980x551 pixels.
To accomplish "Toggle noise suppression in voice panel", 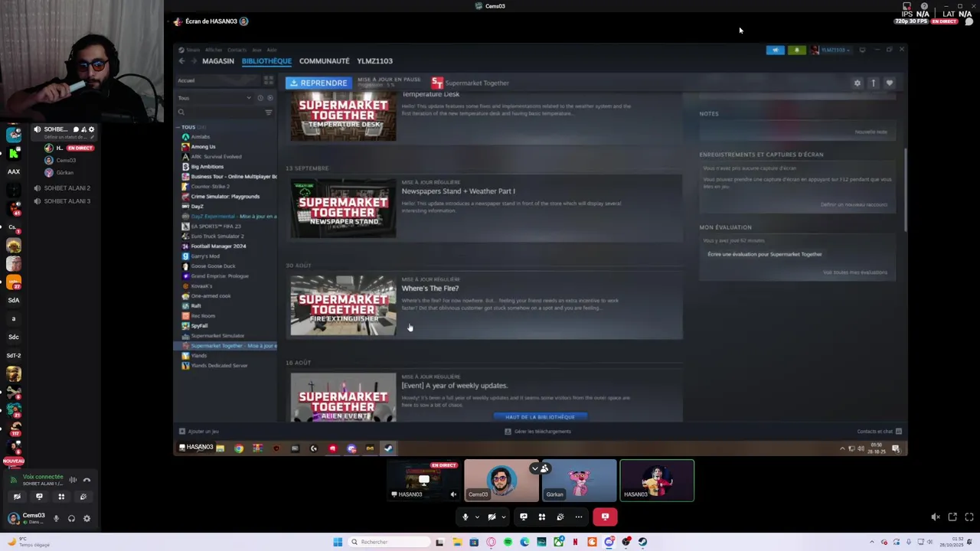I will tap(73, 480).
